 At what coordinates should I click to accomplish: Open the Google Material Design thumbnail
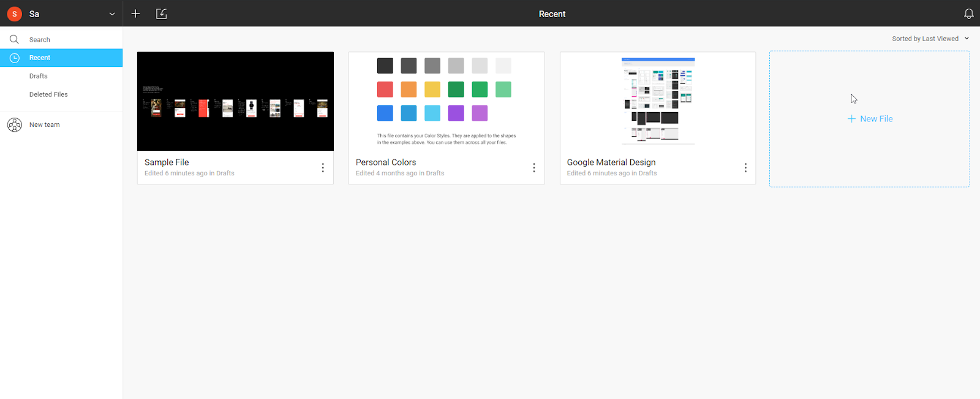658,101
